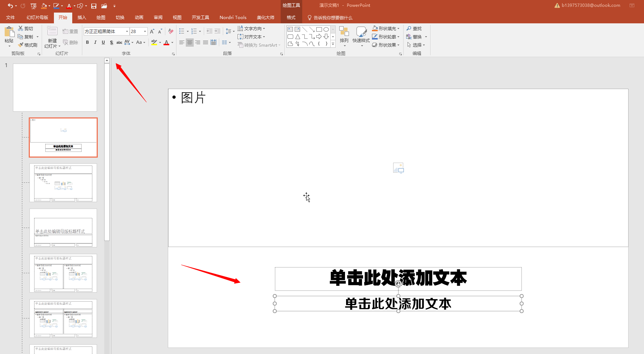Align text right
Image resolution: width=644 pixels, height=354 pixels.
[x=198, y=42]
